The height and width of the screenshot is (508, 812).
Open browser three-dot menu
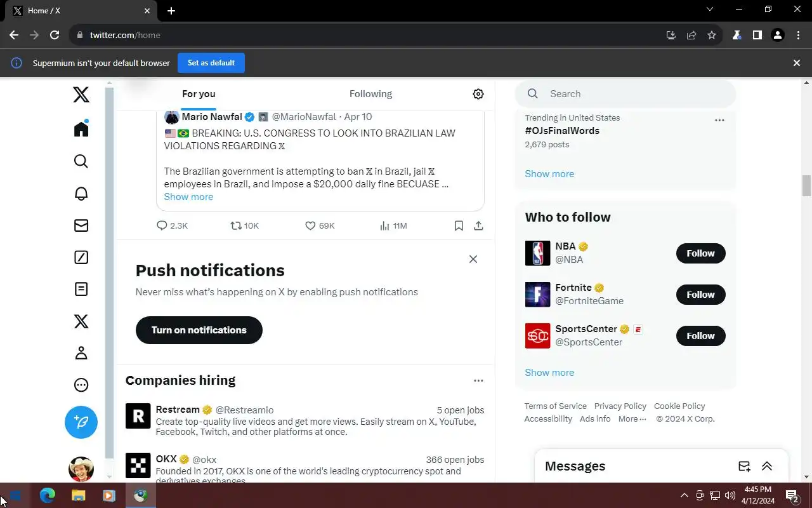point(798,35)
